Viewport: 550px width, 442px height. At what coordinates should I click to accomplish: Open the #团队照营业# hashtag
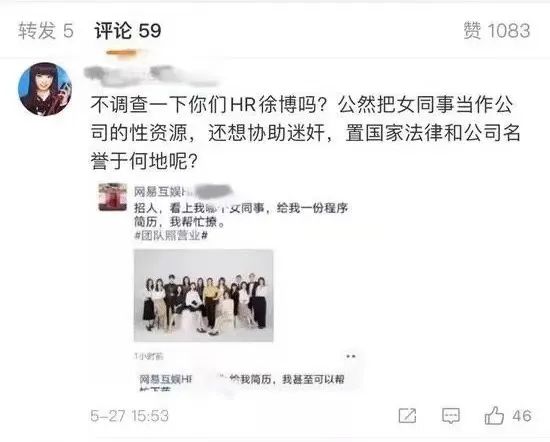171,235
